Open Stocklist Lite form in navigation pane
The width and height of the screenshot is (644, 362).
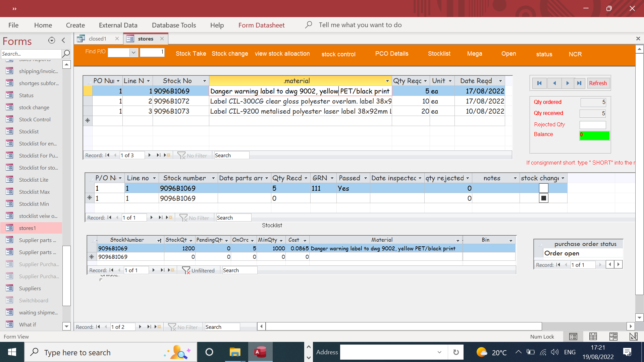[34, 180]
